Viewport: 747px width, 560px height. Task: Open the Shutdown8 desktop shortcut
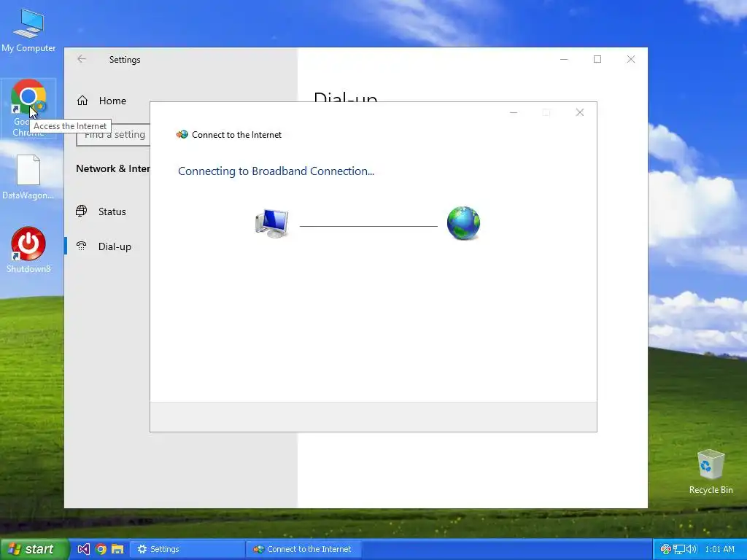[28, 249]
